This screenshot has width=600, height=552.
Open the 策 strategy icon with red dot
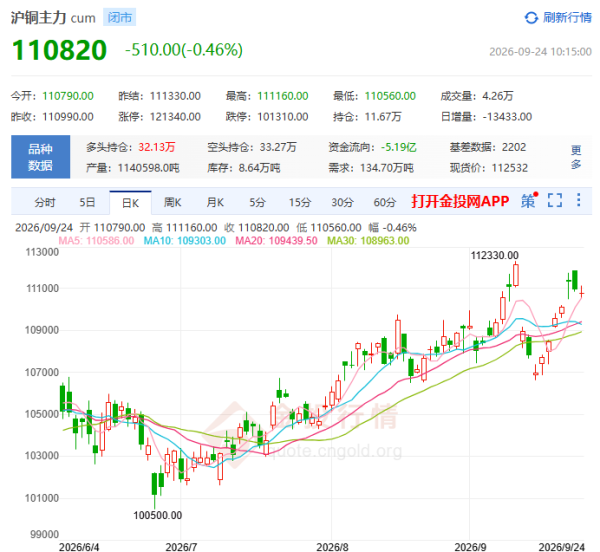[529, 200]
